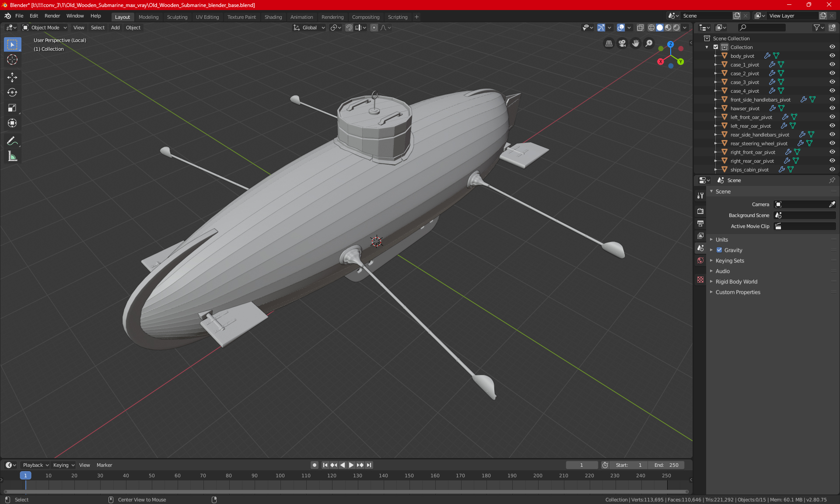The image size is (840, 504).
Task: Switch to the Shading workspace tab
Action: [273, 17]
